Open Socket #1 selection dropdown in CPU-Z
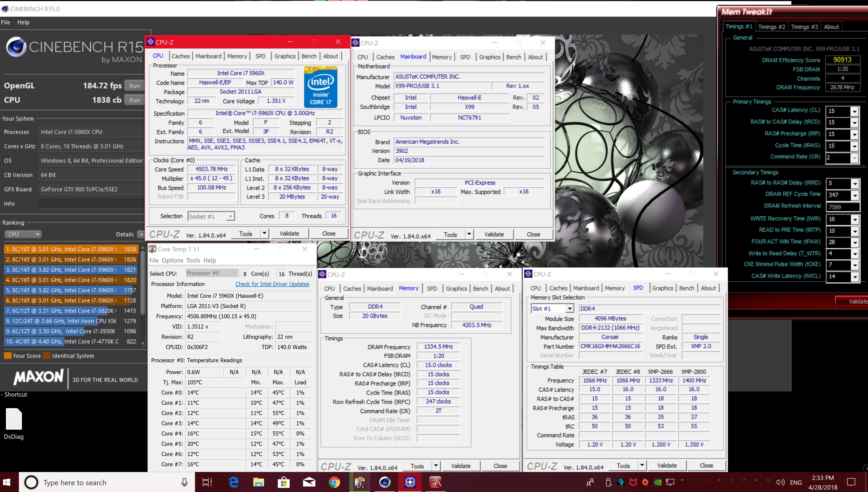This screenshot has height=492, width=868. click(x=211, y=216)
